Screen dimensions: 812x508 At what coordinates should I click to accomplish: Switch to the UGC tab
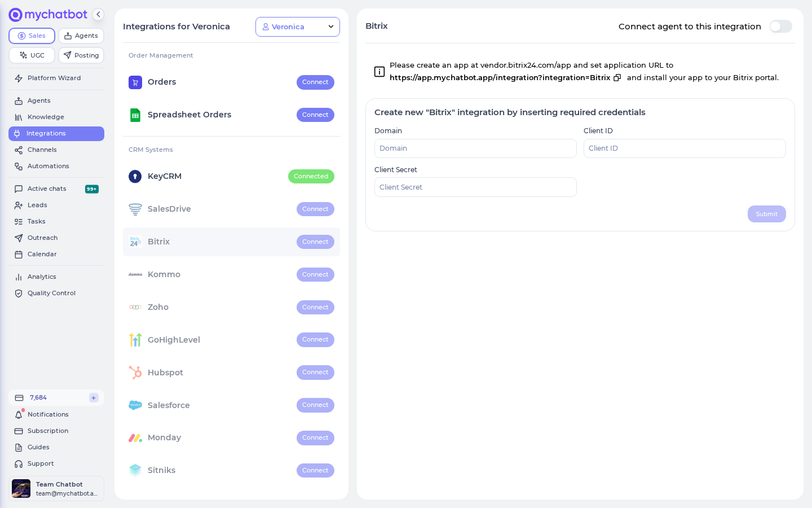pyautogui.click(x=32, y=55)
